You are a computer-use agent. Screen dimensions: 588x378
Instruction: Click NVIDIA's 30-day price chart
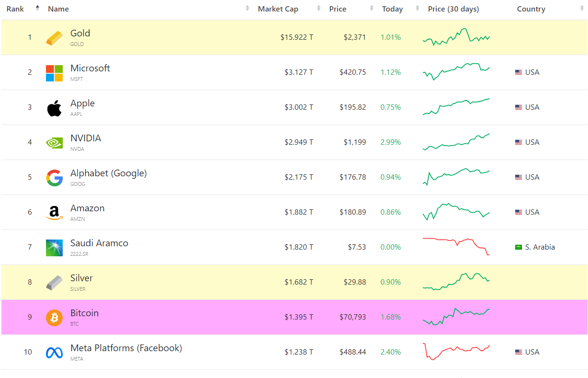pos(456,142)
